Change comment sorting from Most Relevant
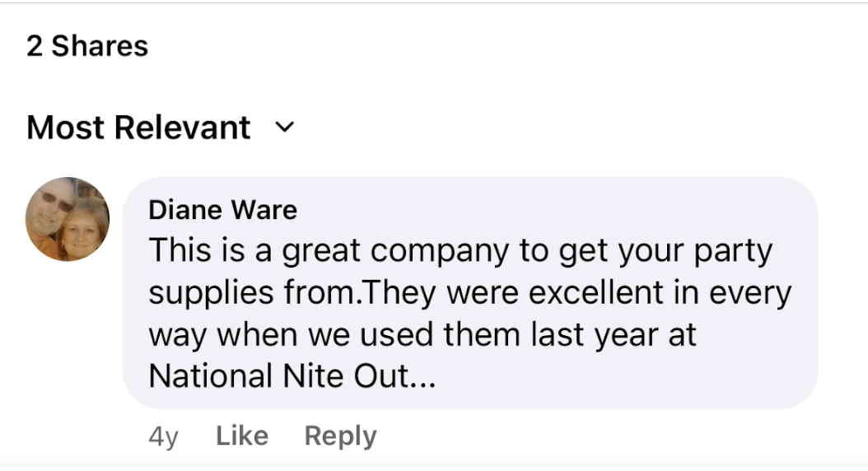This screenshot has width=868, height=471. [161, 128]
